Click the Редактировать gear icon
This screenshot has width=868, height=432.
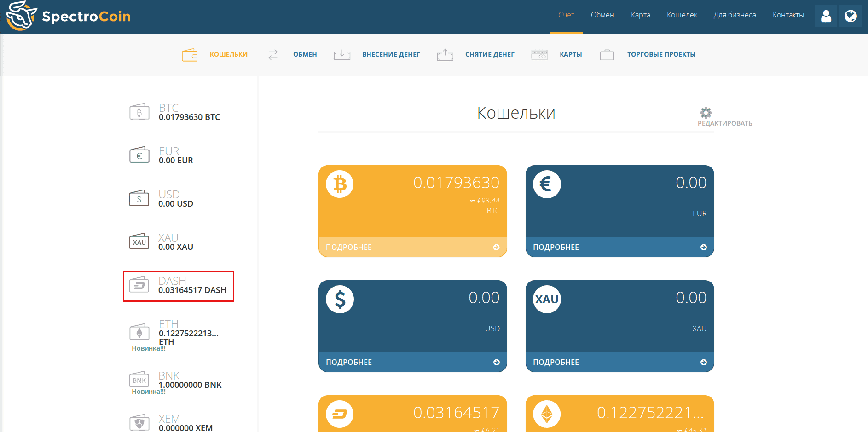706,113
